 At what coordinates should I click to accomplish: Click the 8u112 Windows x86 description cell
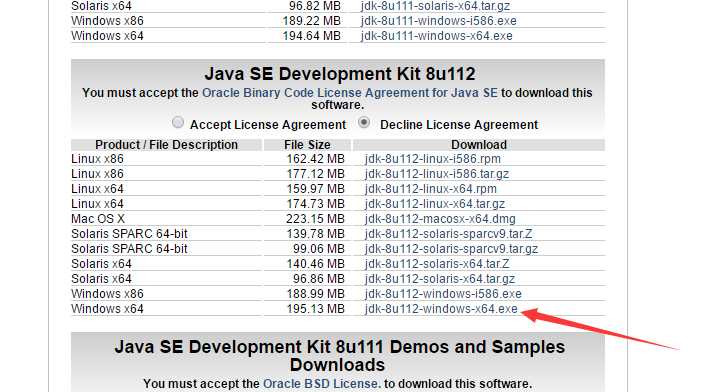pos(107,294)
